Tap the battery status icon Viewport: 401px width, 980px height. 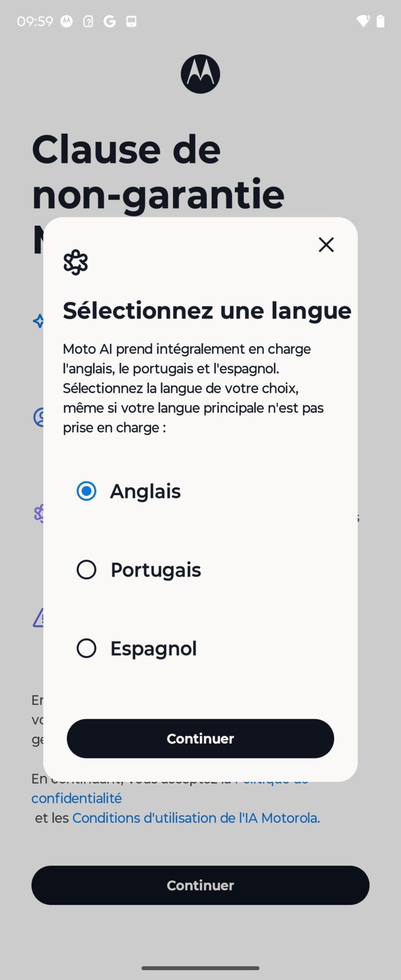[x=380, y=21]
